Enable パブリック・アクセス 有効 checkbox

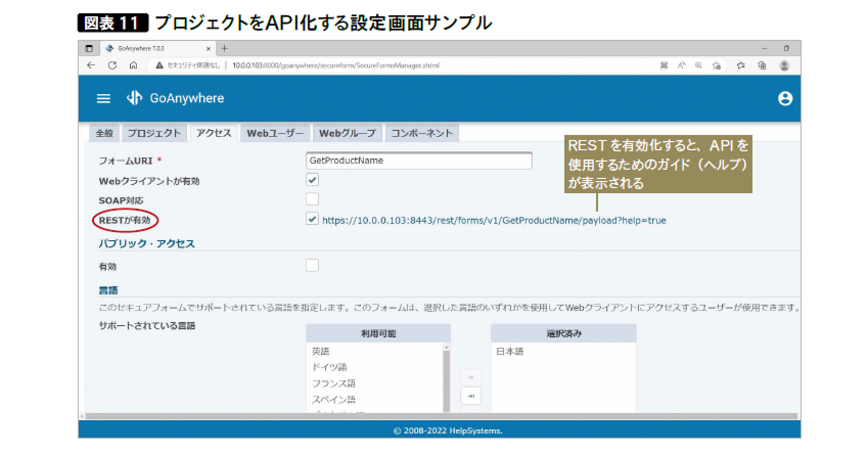(312, 265)
